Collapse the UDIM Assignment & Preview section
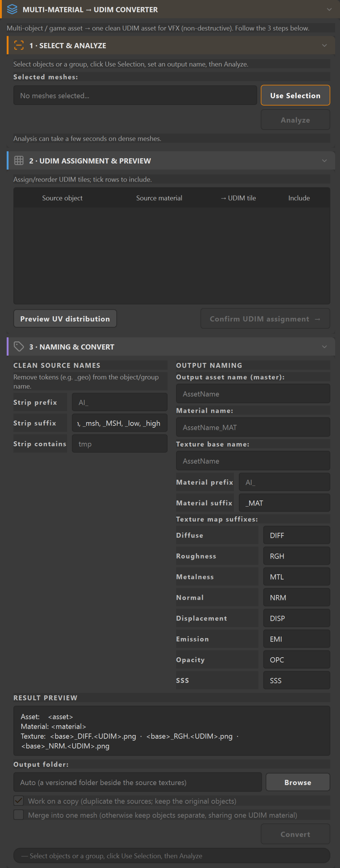The width and height of the screenshot is (340, 868). pos(324,160)
